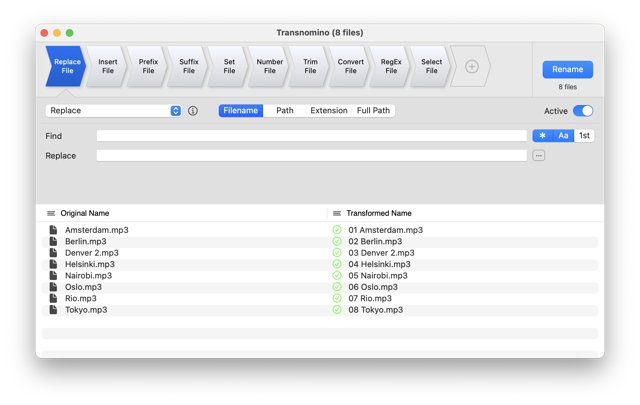The height and width of the screenshot is (405, 640).
Task: Select the Prefix File action step
Action: point(147,66)
